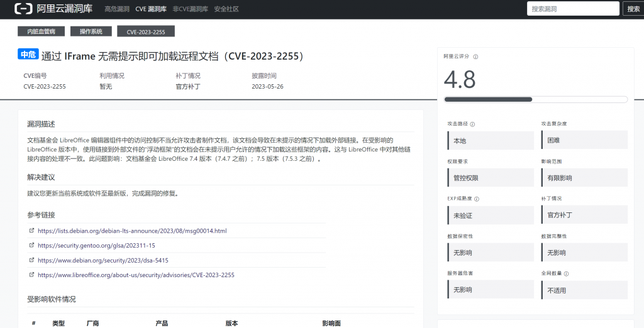
Task: Click external-link icon beside lists.debian.org URL
Action: click(31, 231)
